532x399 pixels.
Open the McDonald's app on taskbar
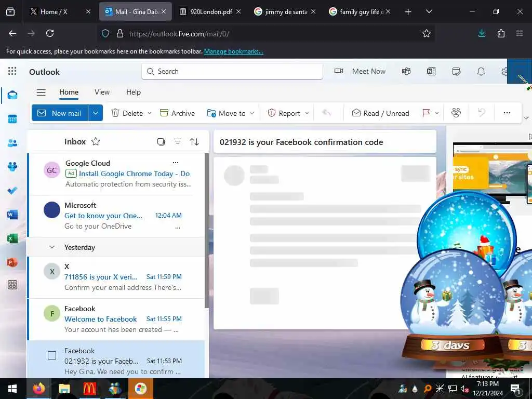tap(89, 389)
